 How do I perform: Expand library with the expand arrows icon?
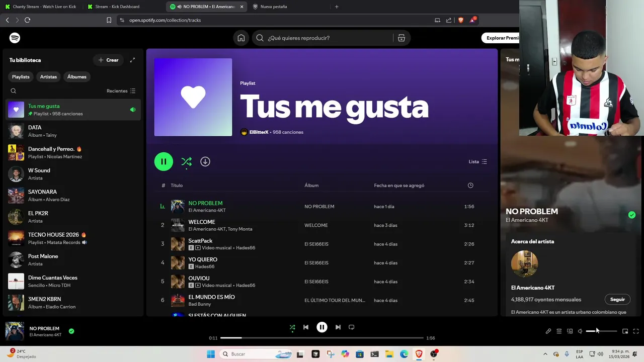(132, 60)
